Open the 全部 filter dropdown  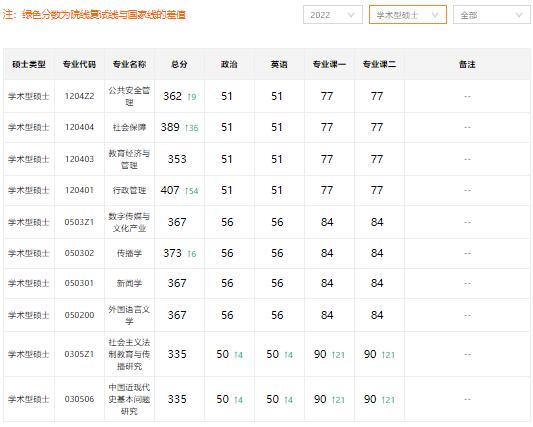[x=492, y=15]
